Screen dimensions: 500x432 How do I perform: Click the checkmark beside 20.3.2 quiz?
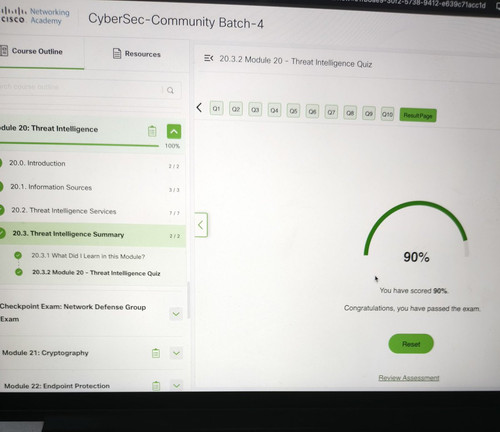click(19, 272)
